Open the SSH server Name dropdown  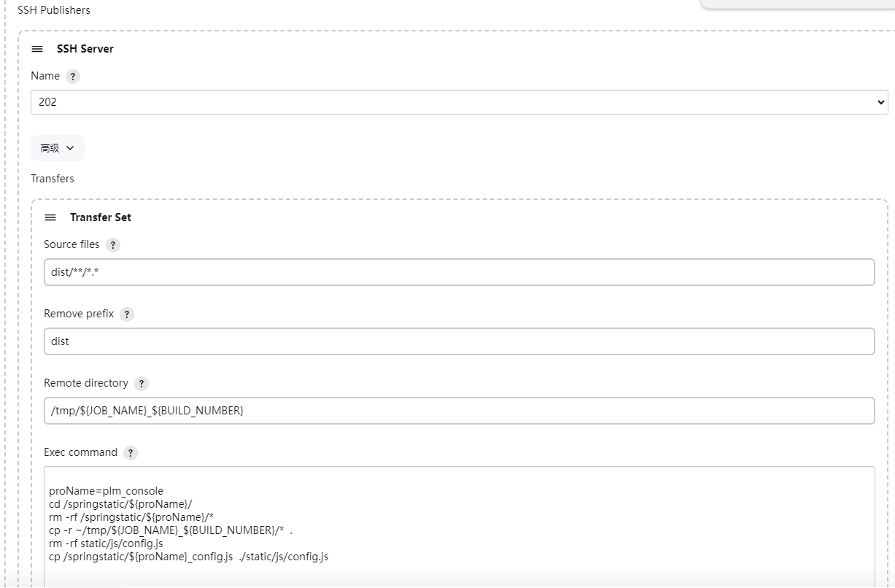(x=880, y=101)
